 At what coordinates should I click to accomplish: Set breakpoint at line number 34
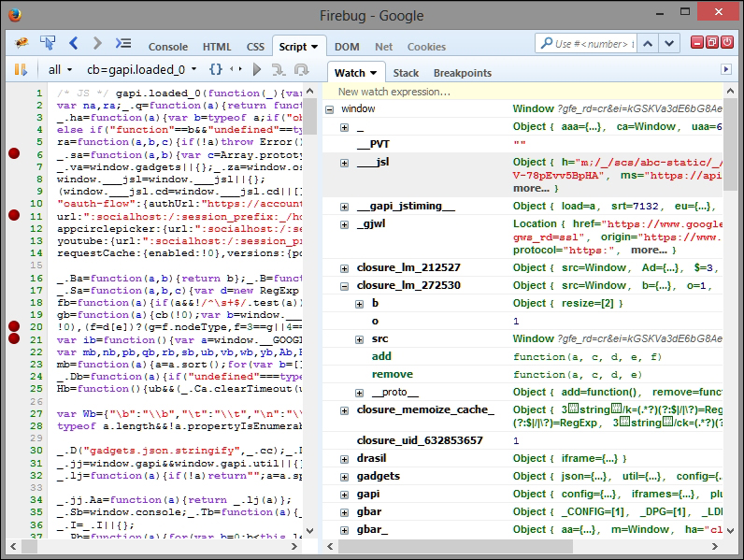point(36,500)
